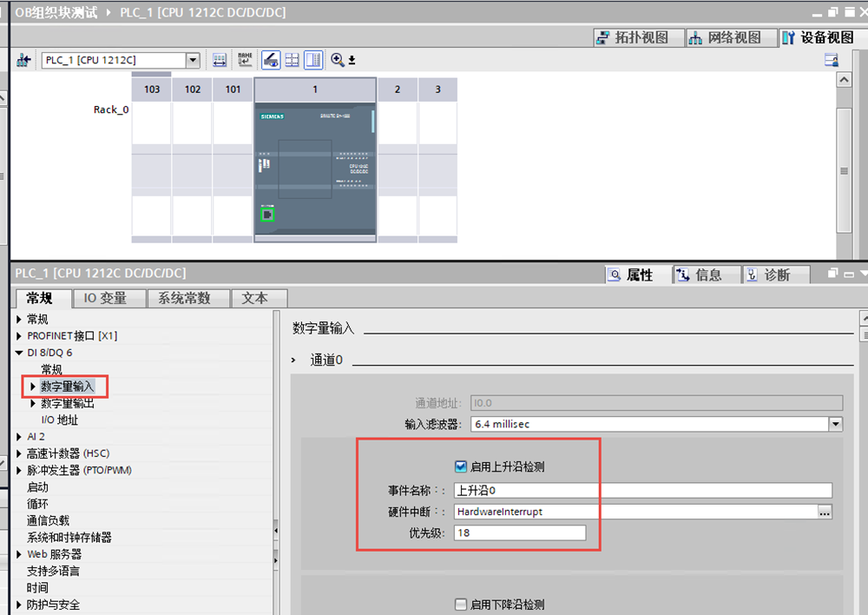Click the Ethernet port on the CPU image
Viewport: 868px width, 615px height.
[267, 214]
